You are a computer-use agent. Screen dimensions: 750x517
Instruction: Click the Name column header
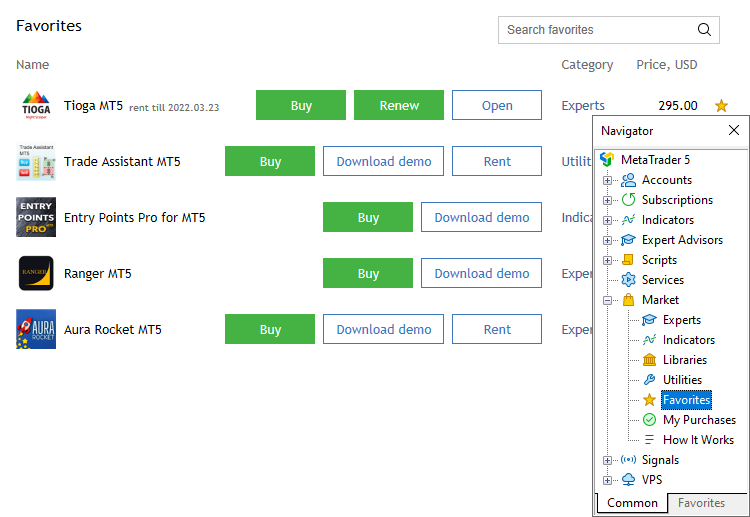(x=33, y=65)
